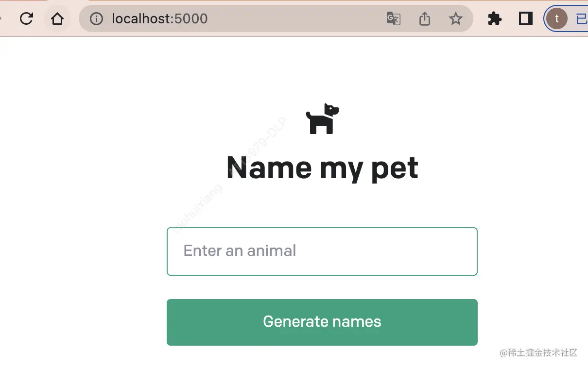Click the Name my pet heading
This screenshot has height=368, width=588.
322,168
